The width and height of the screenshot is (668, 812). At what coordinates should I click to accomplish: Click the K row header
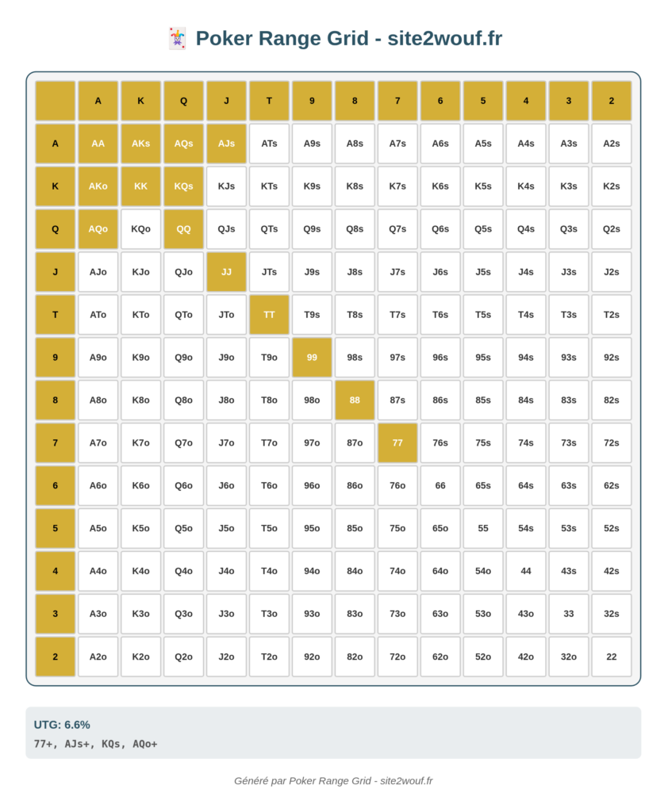[56, 186]
